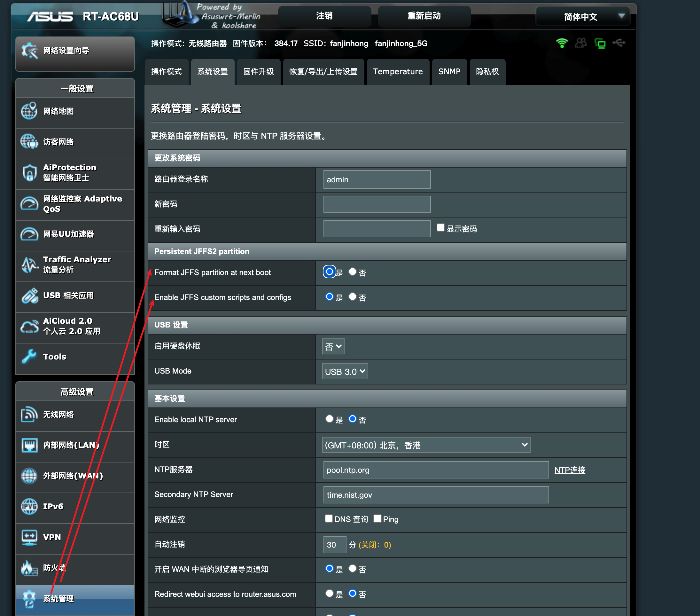Screen dimensions: 700x616
Task: Open the 简体中文 language dropdown
Action: pyautogui.click(x=582, y=16)
